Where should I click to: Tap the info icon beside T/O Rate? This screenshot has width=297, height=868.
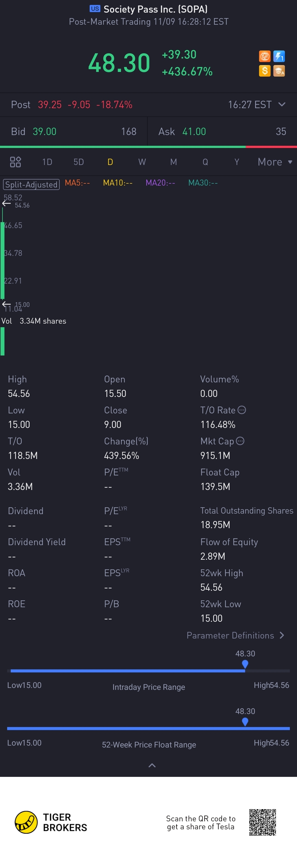pos(242,410)
